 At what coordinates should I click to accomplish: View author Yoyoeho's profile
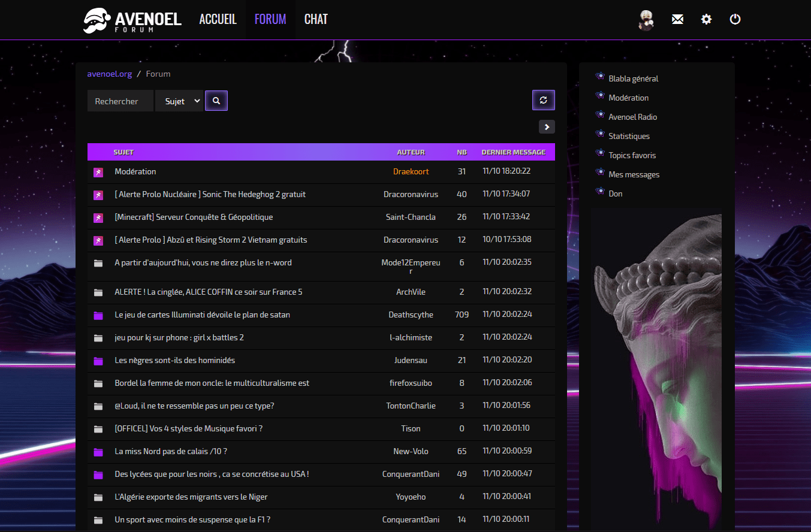click(411, 497)
